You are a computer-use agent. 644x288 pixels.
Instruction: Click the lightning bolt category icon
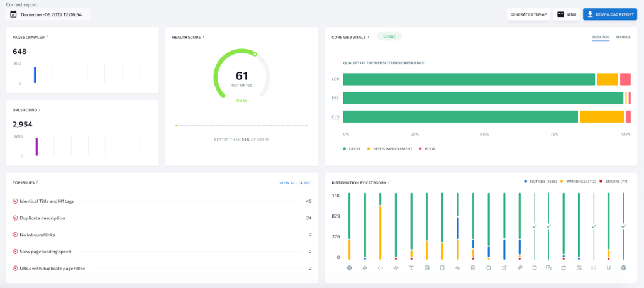pyautogui.click(x=365, y=268)
